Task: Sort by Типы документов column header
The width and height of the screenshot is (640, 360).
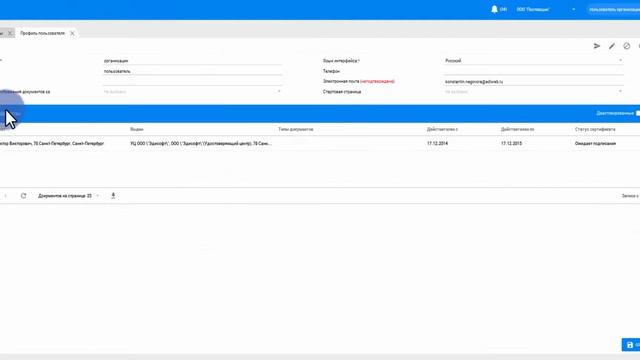Action: tap(296, 129)
